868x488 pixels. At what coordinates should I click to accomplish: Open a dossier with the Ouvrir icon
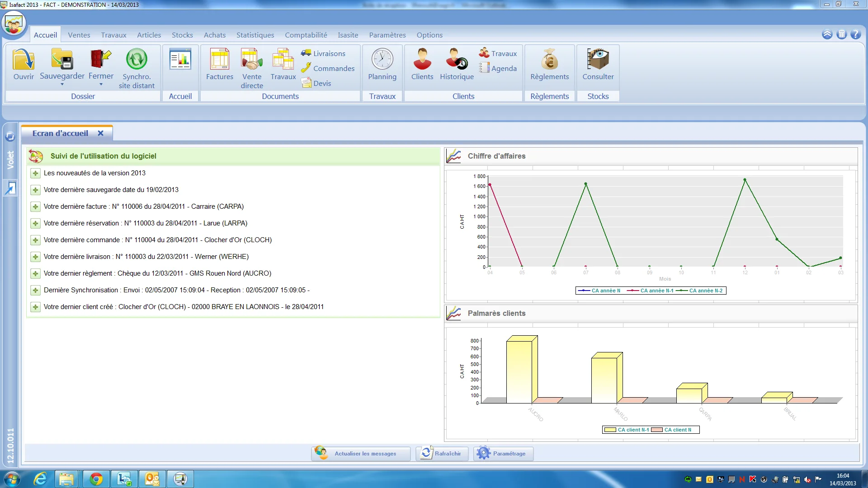[x=24, y=60]
